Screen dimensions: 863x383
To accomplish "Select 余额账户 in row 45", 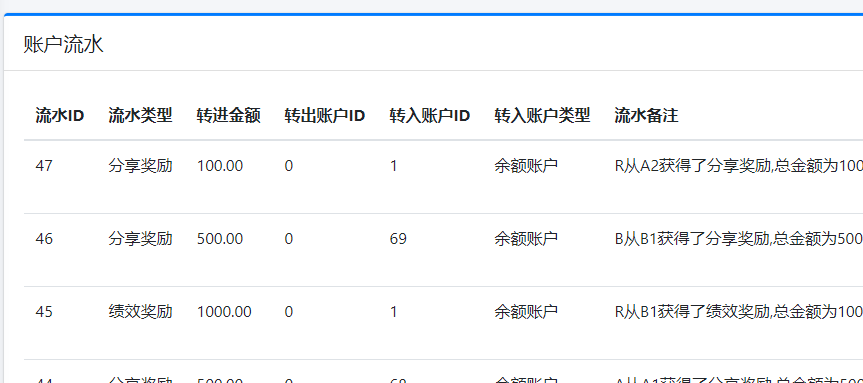I will tap(526, 312).
